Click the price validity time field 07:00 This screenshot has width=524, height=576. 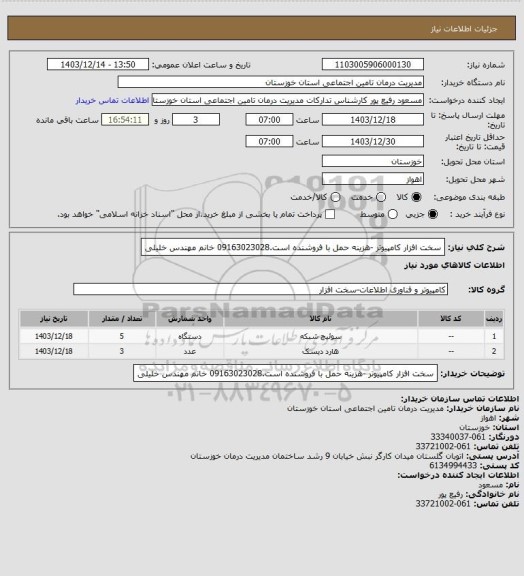[269, 141]
